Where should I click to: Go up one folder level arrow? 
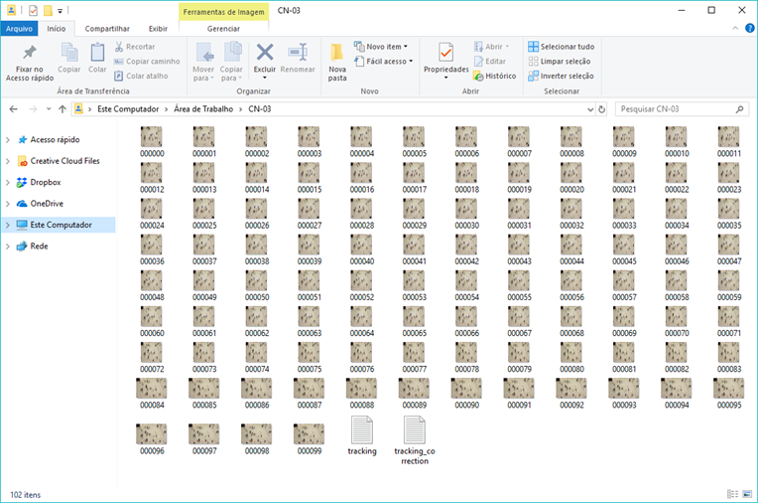point(62,109)
